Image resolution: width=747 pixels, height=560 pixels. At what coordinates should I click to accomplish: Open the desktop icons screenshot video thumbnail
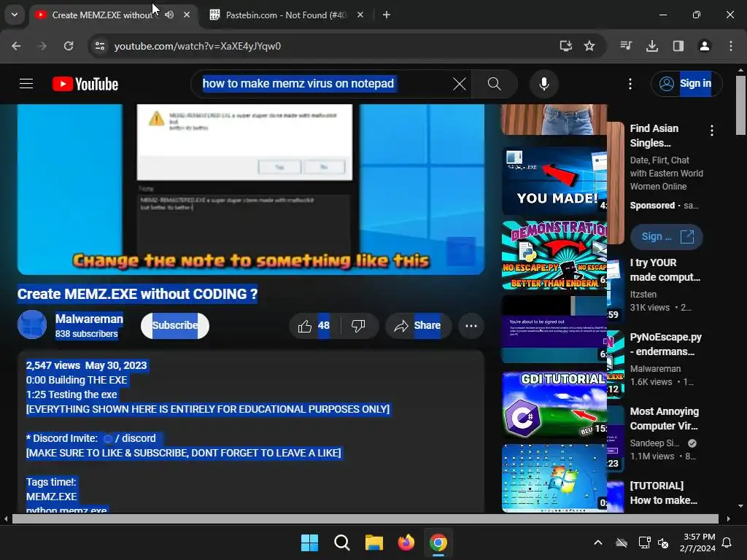click(554, 478)
